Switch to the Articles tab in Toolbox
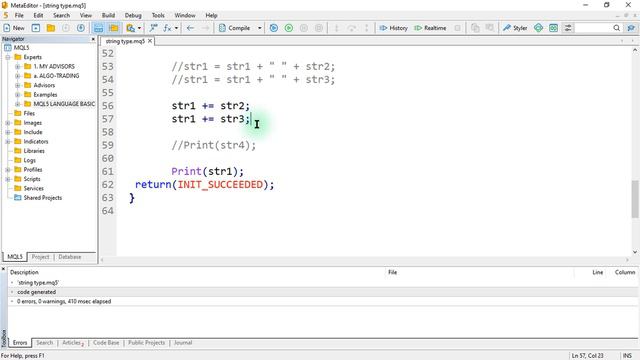The image size is (640, 360). pyautogui.click(x=73, y=343)
